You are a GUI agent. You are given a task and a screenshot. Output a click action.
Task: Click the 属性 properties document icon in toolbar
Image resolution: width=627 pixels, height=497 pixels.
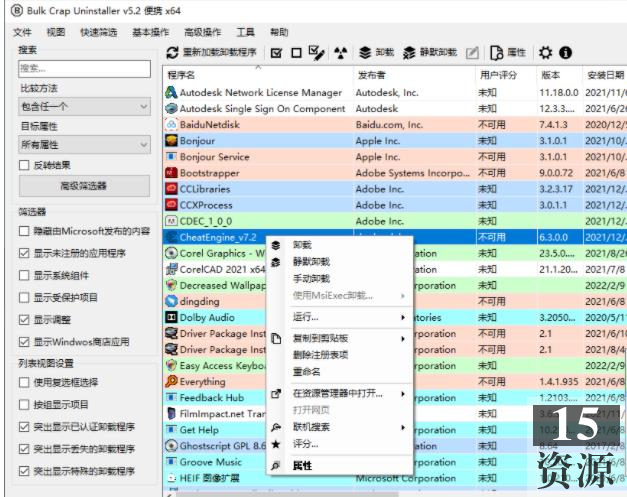click(496, 52)
